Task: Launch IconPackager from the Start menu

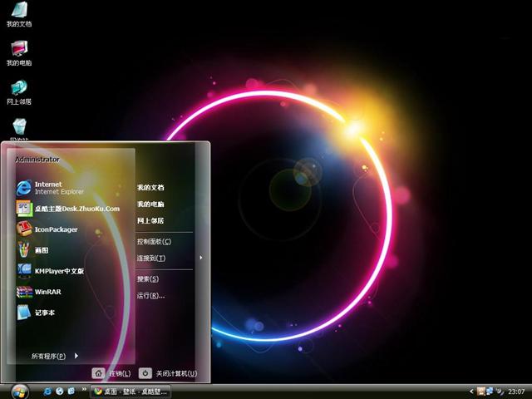Action: (56, 229)
